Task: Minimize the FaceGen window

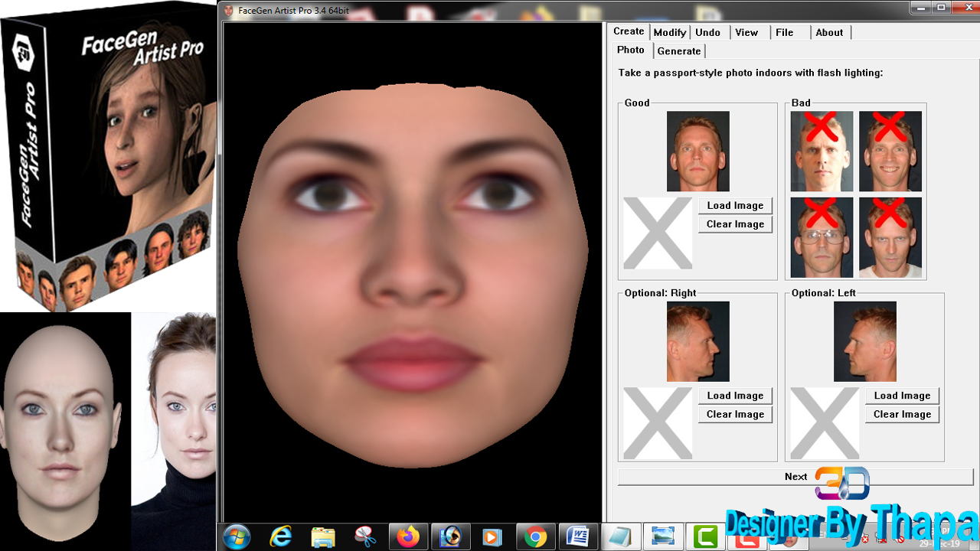Action: point(921,7)
